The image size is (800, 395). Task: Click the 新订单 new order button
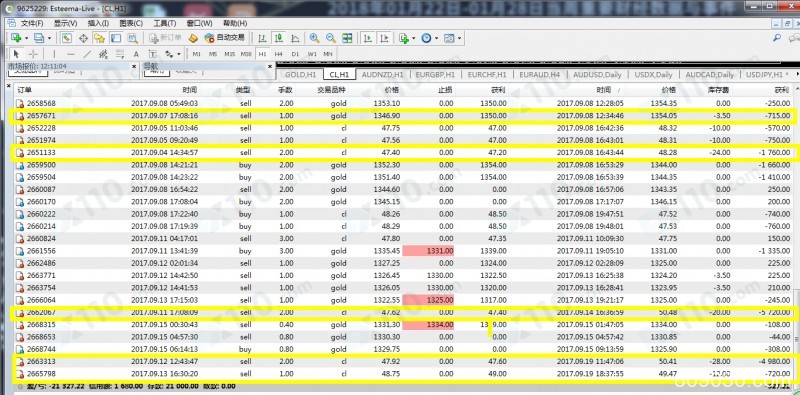pos(165,38)
